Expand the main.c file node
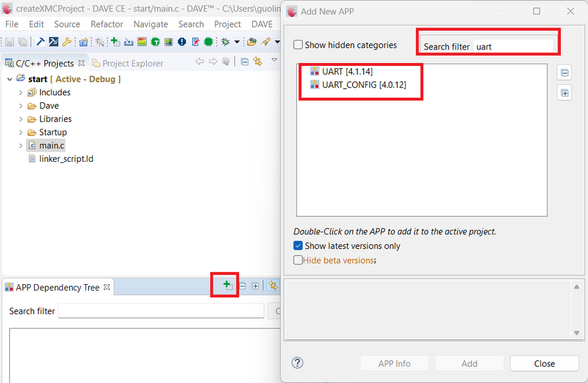This screenshot has width=588, height=383. [x=21, y=146]
